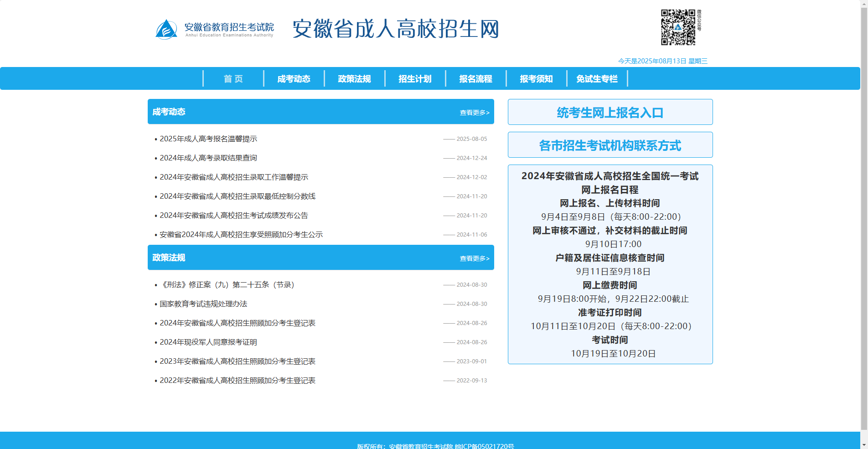This screenshot has height=449, width=868.
Task: Open the 政策法规 navigation menu
Action: coord(354,78)
